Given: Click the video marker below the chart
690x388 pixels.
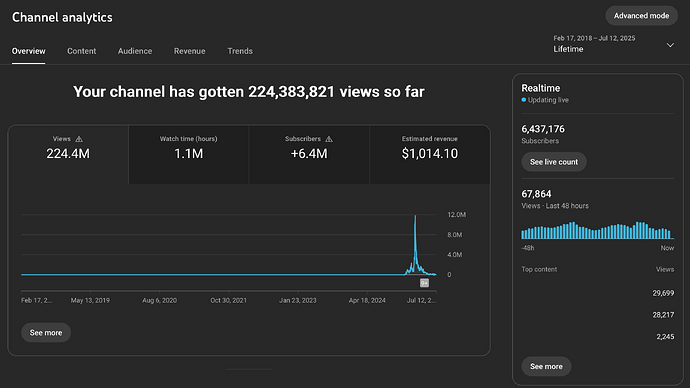Looking at the screenshot, I should pyautogui.click(x=424, y=283).
